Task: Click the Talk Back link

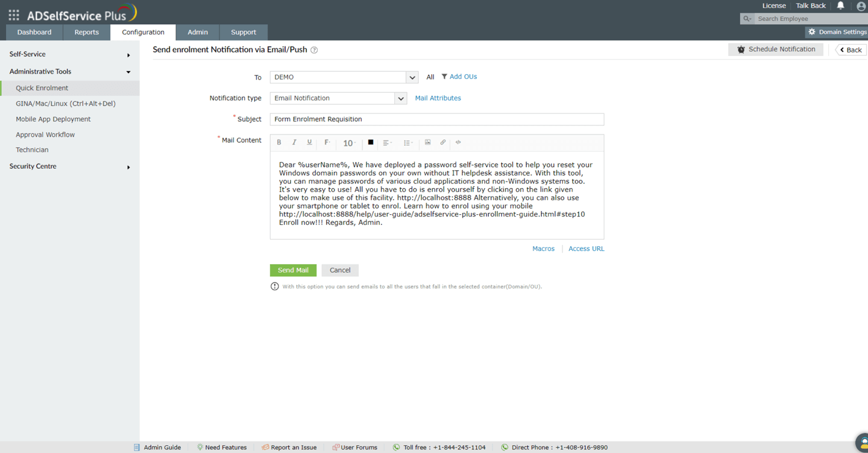Action: coord(811,6)
